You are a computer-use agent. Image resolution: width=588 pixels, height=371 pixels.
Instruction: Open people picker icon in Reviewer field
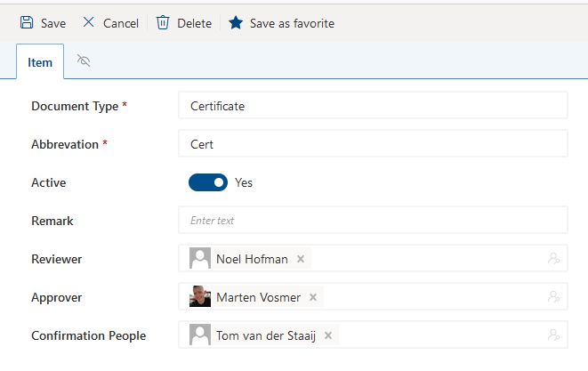coord(553,259)
